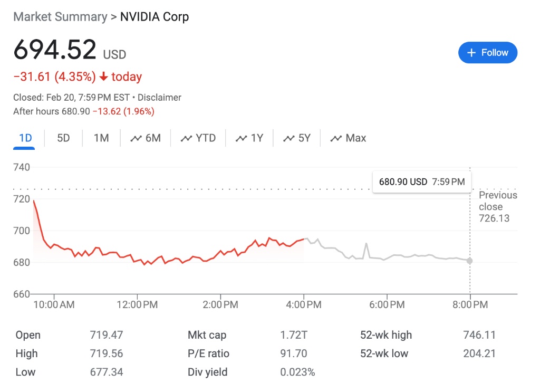Click the gray 8:00 PM chart endpoint dot
The height and width of the screenshot is (392, 540).
tap(469, 261)
